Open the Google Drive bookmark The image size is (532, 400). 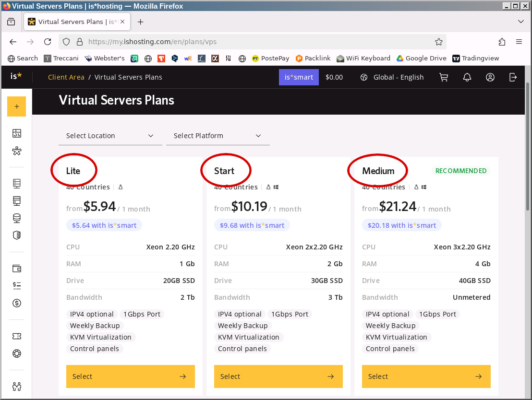(x=422, y=59)
